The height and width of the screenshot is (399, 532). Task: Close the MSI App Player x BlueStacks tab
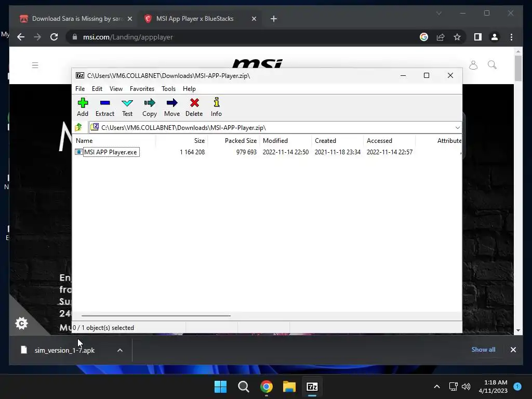pos(254,19)
